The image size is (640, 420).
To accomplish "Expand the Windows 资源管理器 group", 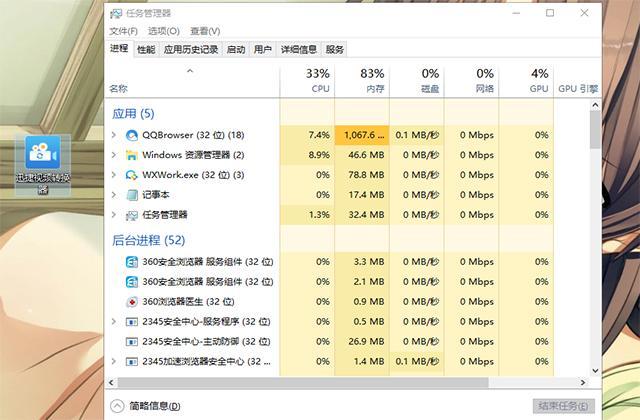I will click(x=114, y=155).
